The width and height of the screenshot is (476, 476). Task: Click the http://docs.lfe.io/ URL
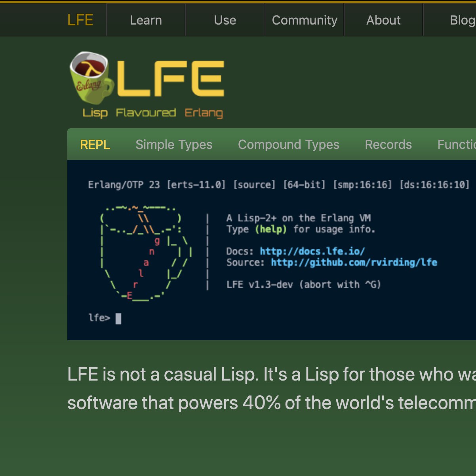pyautogui.click(x=312, y=251)
